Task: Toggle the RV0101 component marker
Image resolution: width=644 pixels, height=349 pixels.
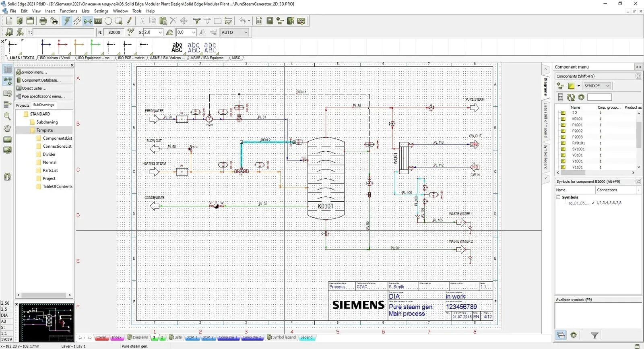Action: tap(563, 143)
